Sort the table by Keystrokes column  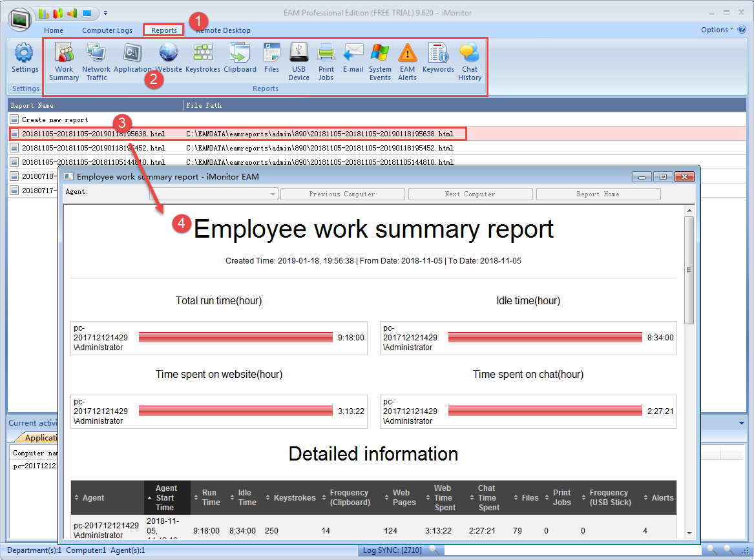[x=291, y=497]
